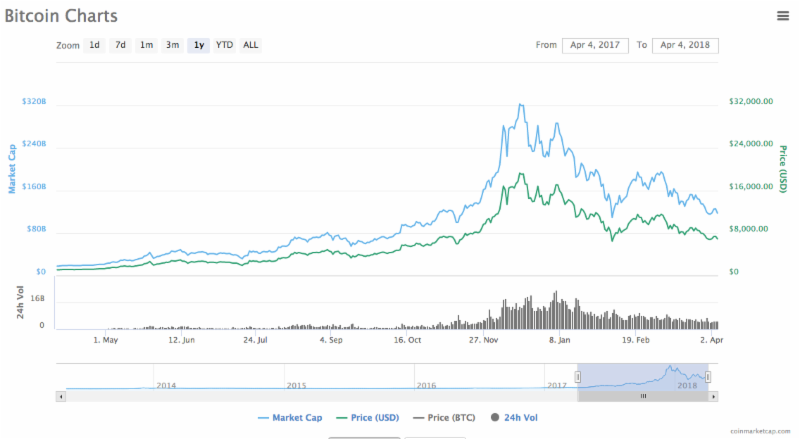The height and width of the screenshot is (439, 800).
Task: Click the navigator scrollbar thumb grip
Action: point(643,396)
